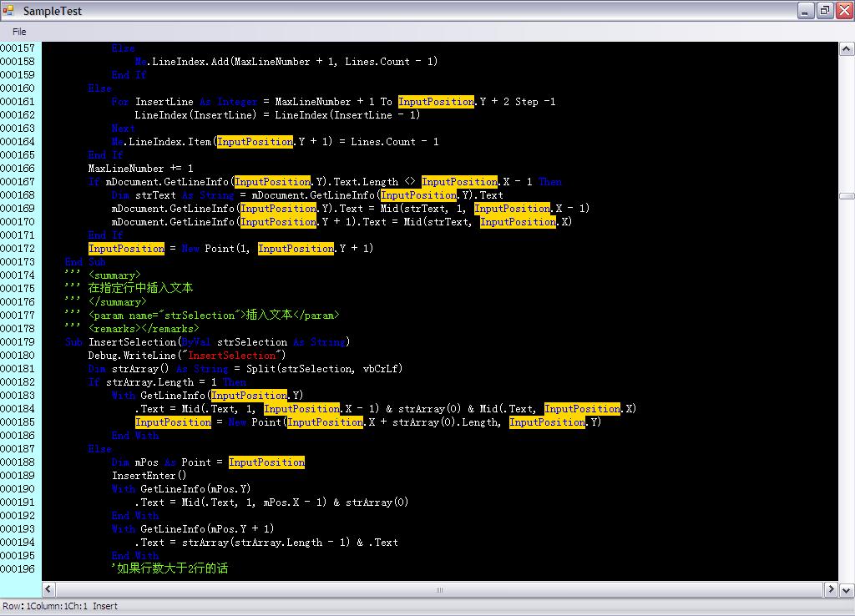Close the SampleTest window
The width and height of the screenshot is (855, 616).
point(843,11)
